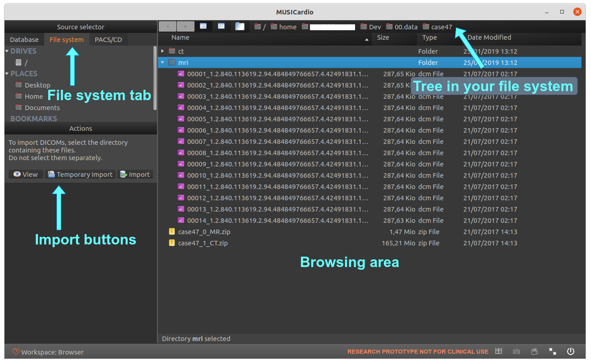This screenshot has height=364, width=591.
Task: Click the Import button
Action: pyautogui.click(x=135, y=175)
